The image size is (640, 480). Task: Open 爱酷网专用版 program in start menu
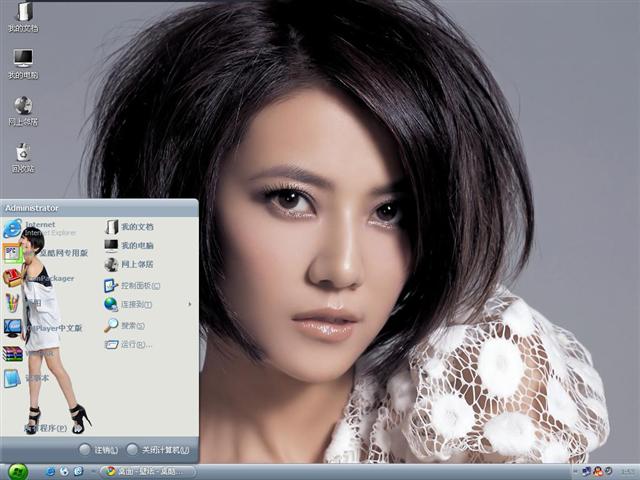pos(46,253)
